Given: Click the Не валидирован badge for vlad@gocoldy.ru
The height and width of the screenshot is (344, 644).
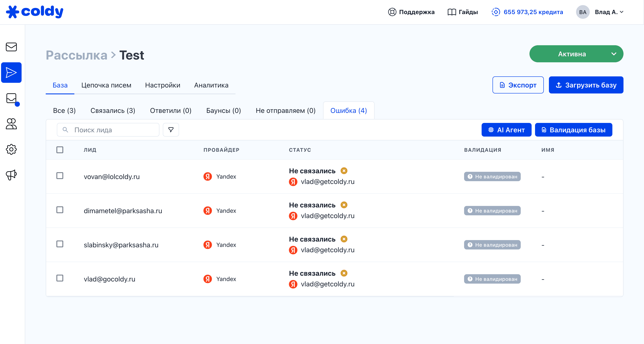Looking at the screenshot, I should click(492, 279).
